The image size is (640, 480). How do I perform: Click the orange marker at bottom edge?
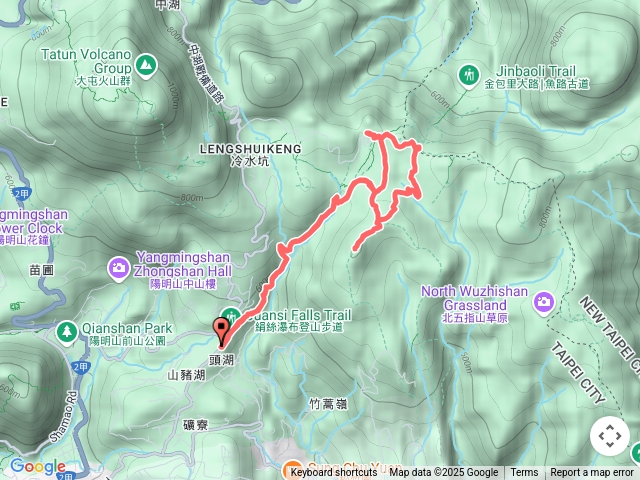coord(292,469)
